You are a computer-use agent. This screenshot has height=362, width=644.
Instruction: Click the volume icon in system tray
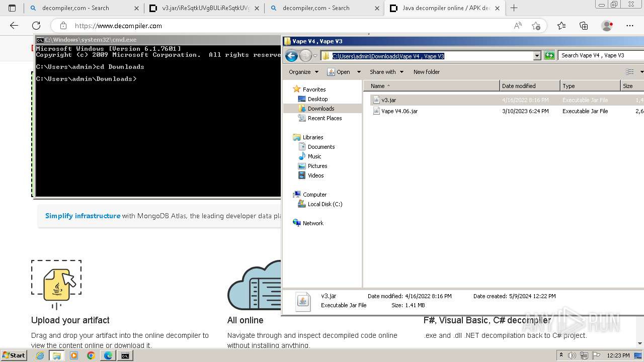[x=572, y=355]
